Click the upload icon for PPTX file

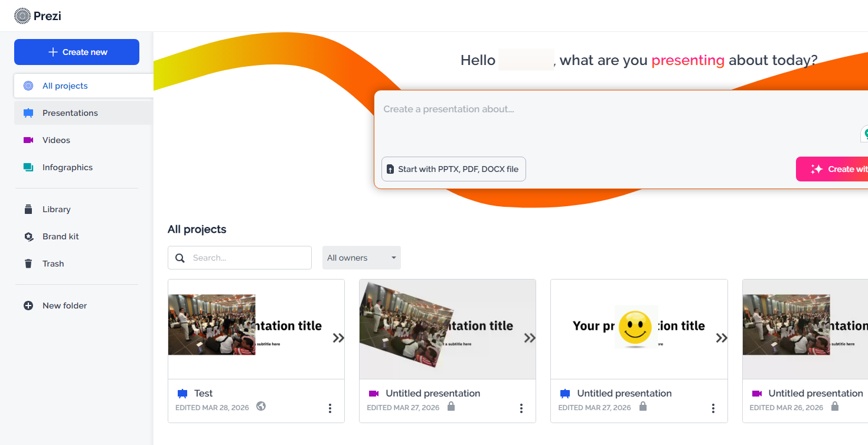pyautogui.click(x=390, y=169)
